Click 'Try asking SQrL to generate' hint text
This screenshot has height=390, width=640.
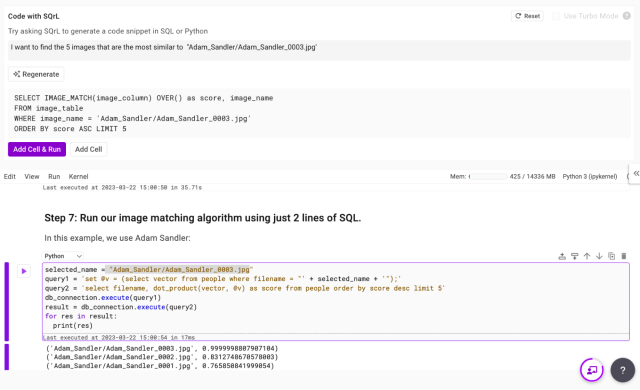tap(108, 31)
